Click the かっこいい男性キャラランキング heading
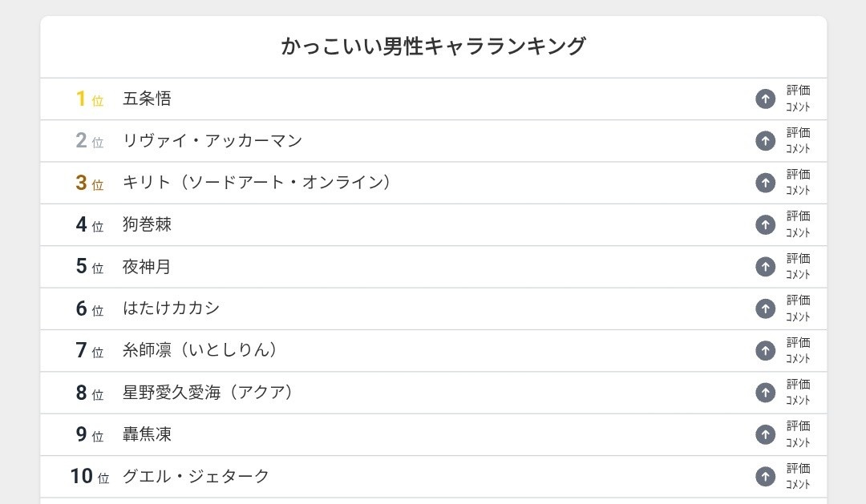The height and width of the screenshot is (504, 866). [x=433, y=46]
